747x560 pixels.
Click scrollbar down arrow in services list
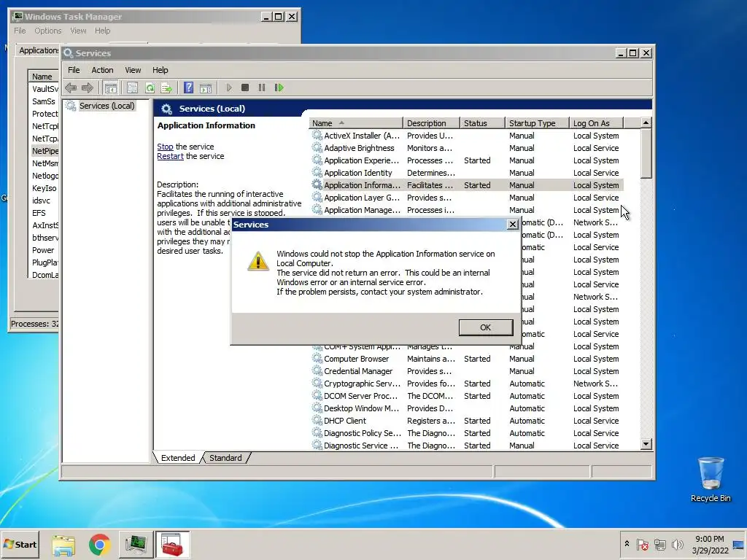tap(646, 444)
